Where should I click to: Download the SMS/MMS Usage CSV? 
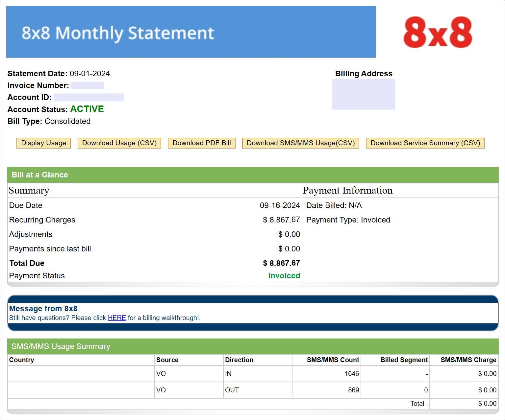301,143
